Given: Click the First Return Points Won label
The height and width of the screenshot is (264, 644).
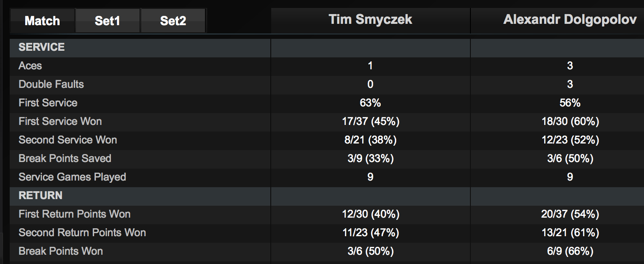Looking at the screenshot, I should (x=74, y=214).
